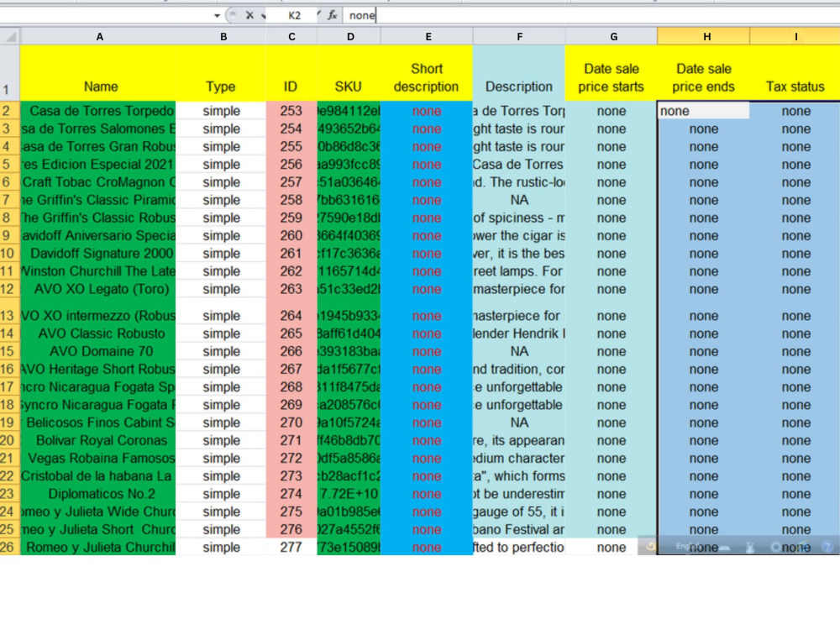The image size is (840, 630).
Task: Select all cells with the corner button
Action: point(10,36)
